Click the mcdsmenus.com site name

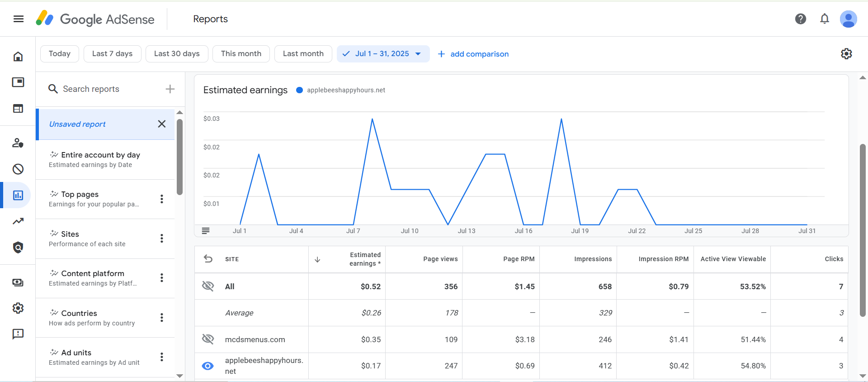point(255,339)
